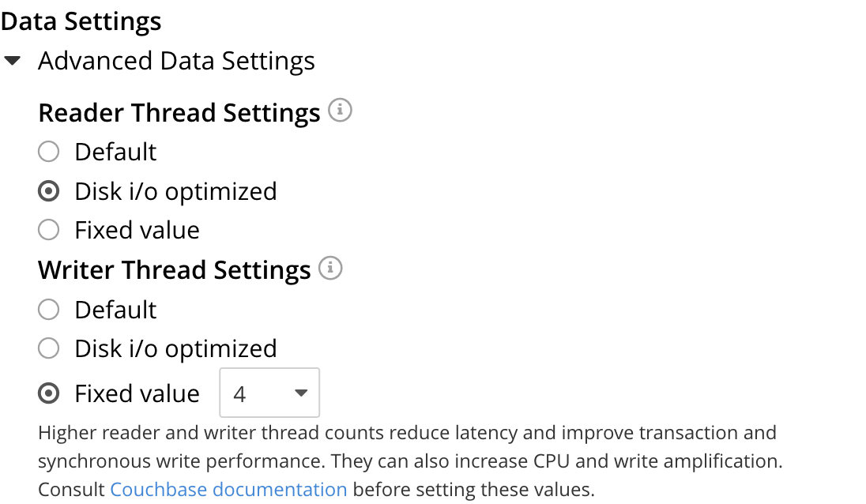The width and height of the screenshot is (866, 504).
Task: Click the Writer Thread Settings heading text
Action: click(174, 270)
